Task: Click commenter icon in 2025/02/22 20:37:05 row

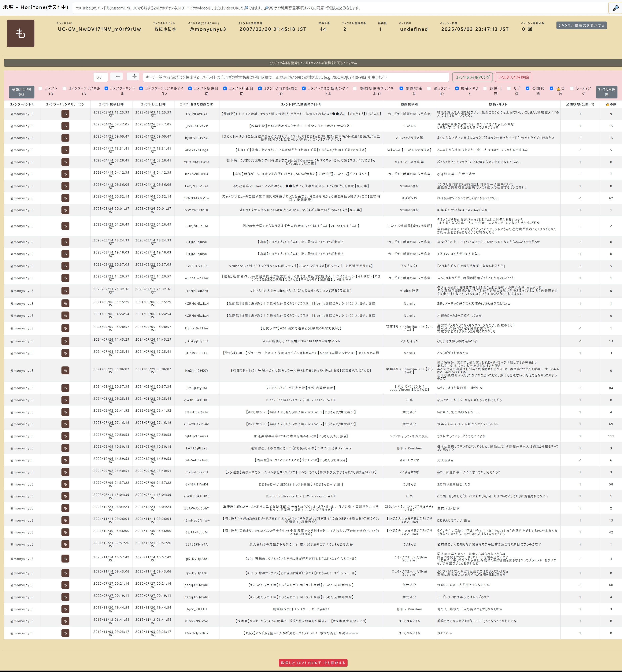Action: click(x=65, y=266)
